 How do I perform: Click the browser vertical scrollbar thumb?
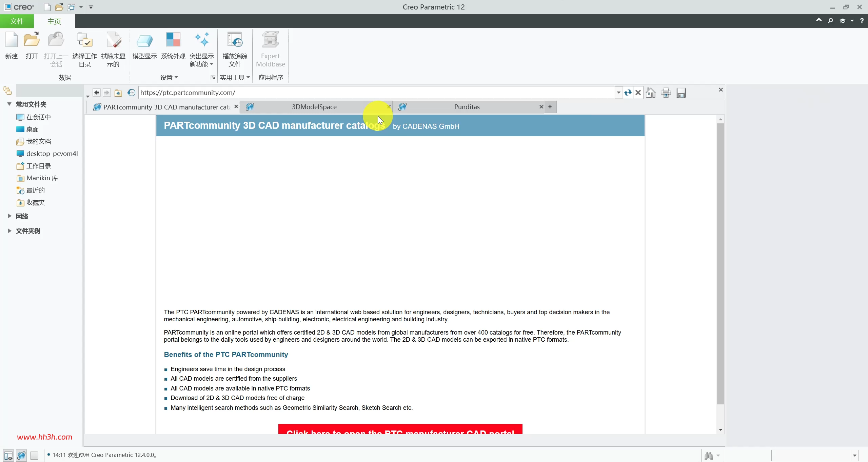coord(721,264)
